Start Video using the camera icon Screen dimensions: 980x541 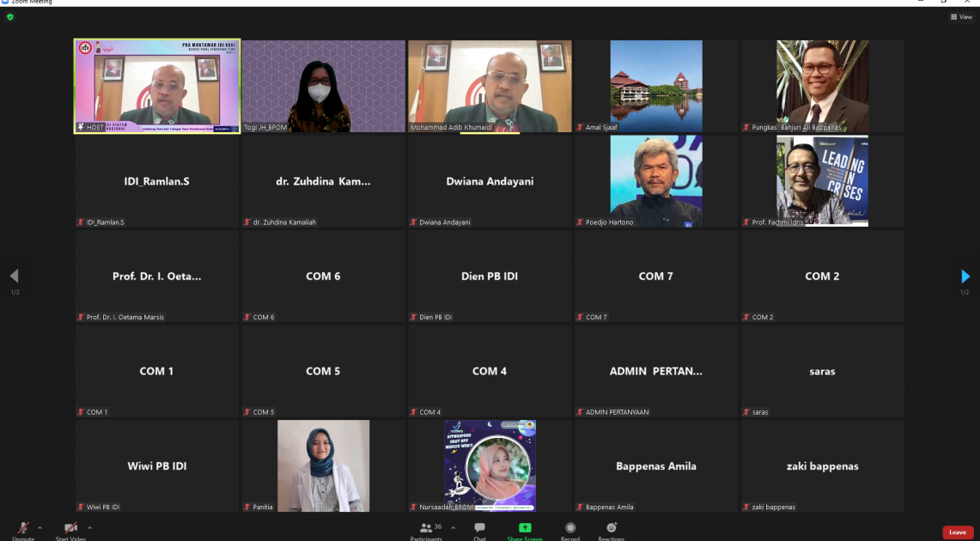click(x=70, y=528)
